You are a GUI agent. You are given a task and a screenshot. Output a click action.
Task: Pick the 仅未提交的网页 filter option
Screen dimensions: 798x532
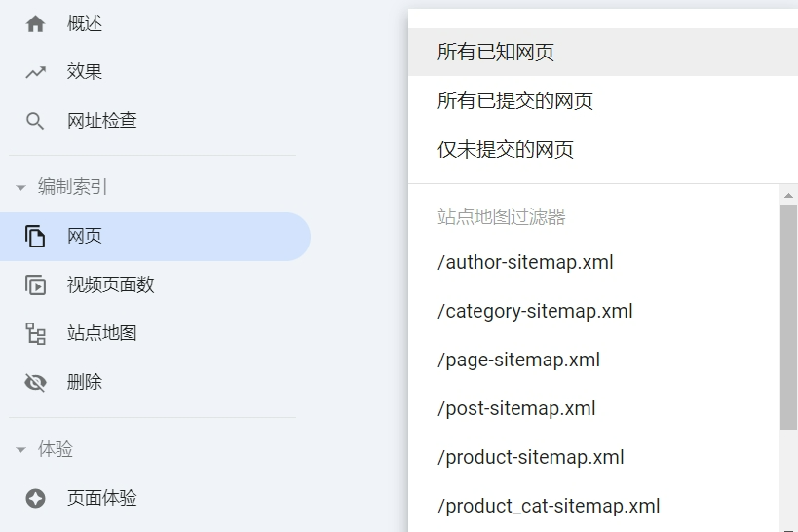pyautogui.click(x=506, y=150)
